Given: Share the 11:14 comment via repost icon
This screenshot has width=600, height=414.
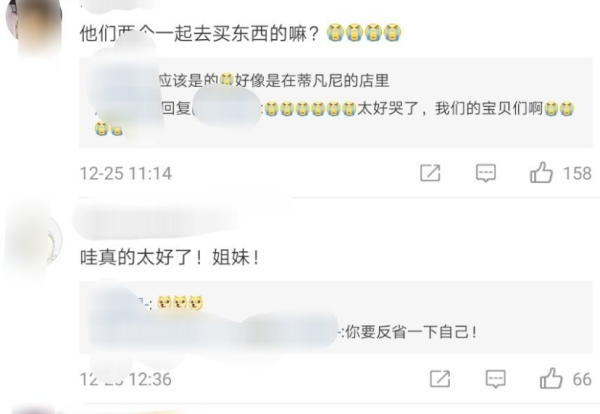Looking at the screenshot, I should (430, 173).
